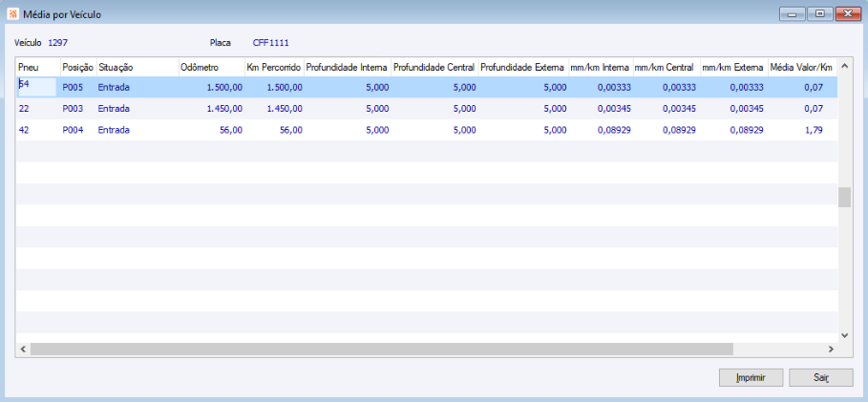Click Média Valor/Km value in row P005
The image size is (868, 402).
(x=815, y=88)
